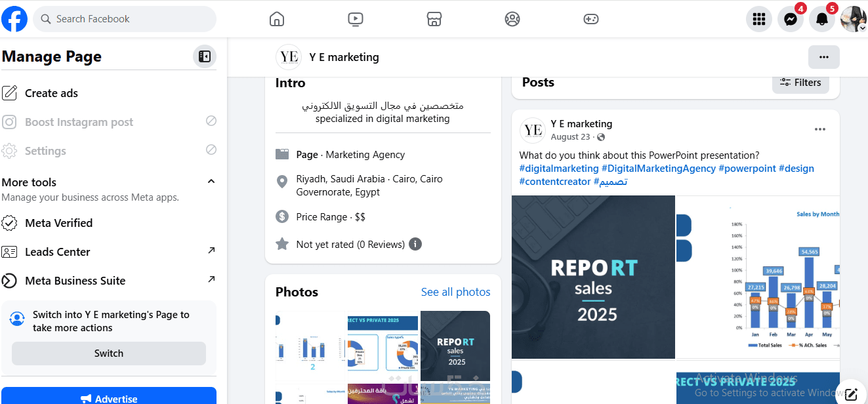Click Not yet rated (0 Reviews) text
The width and height of the screenshot is (868, 404).
pos(350,244)
